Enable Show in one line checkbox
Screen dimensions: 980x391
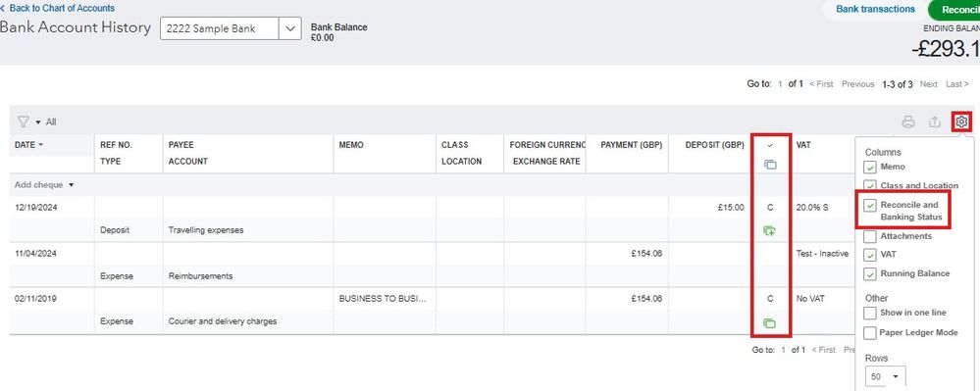click(869, 313)
